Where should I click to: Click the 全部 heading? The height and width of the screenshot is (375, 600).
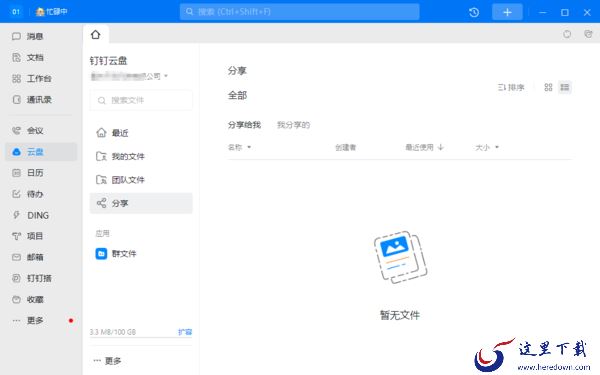[x=237, y=95]
